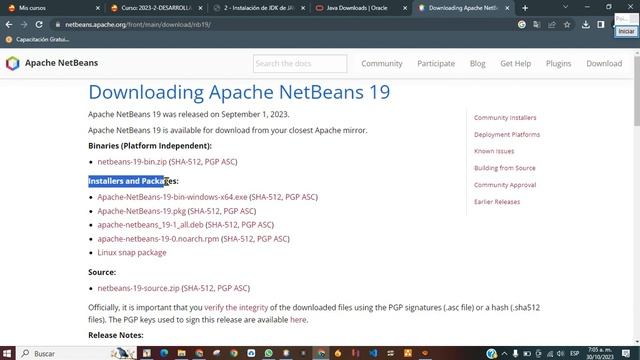The height and width of the screenshot is (360, 640).
Task: Expand the tab search chevron
Action: pos(565,7)
